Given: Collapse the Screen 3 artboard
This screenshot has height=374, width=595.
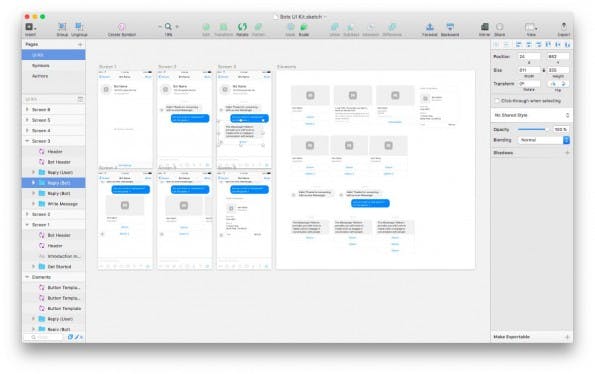Looking at the screenshot, I should (27, 141).
